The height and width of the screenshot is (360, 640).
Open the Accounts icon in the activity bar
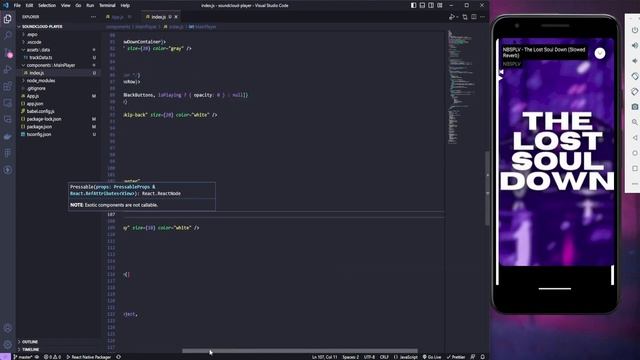tap(7, 328)
